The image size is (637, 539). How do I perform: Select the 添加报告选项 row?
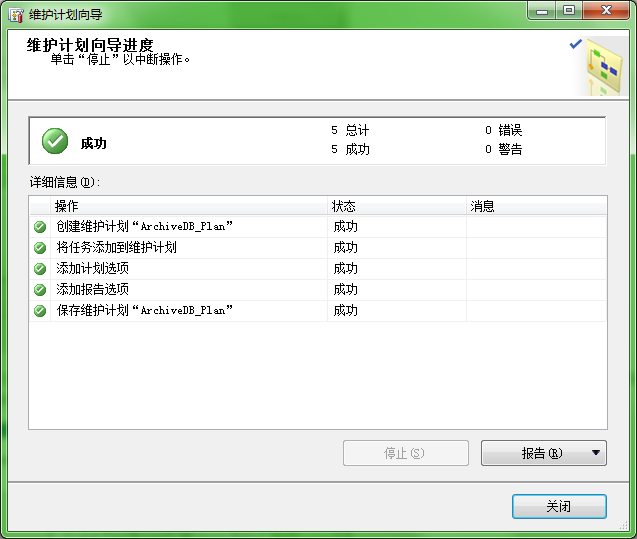pyautogui.click(x=318, y=290)
